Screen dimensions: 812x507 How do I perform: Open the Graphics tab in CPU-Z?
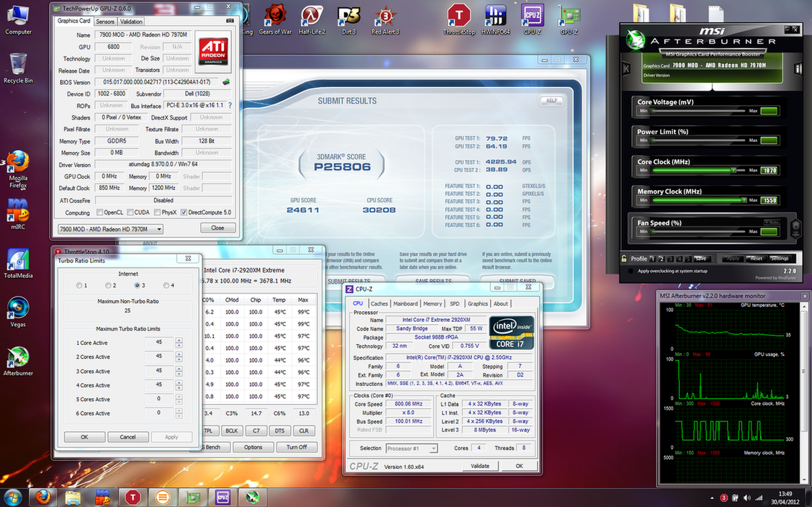(x=477, y=303)
